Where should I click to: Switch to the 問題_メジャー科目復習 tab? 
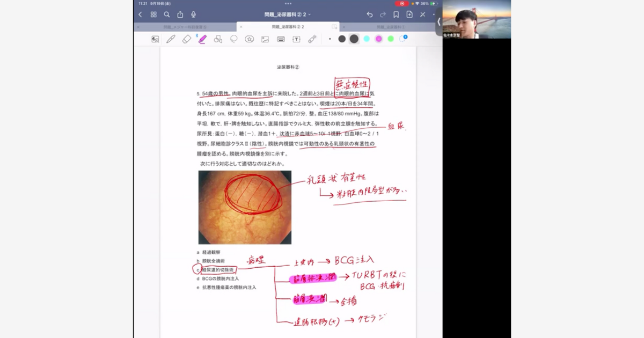[x=185, y=27]
